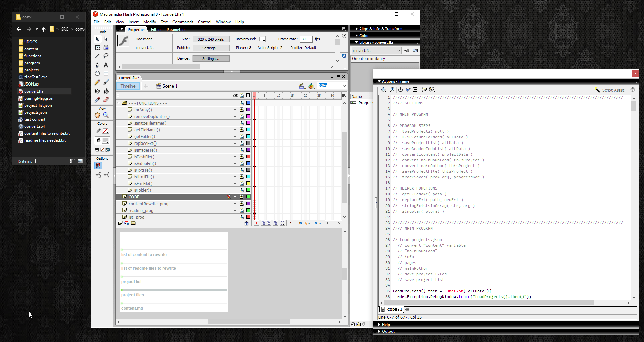644x342 pixels.
Task: Pick the Eraser tool
Action: [106, 100]
